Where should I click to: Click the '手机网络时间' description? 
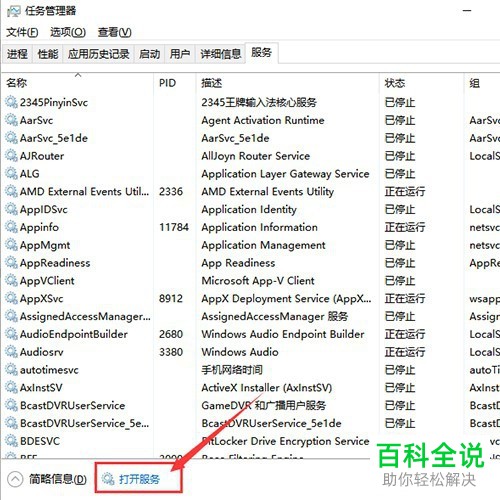click(x=232, y=370)
